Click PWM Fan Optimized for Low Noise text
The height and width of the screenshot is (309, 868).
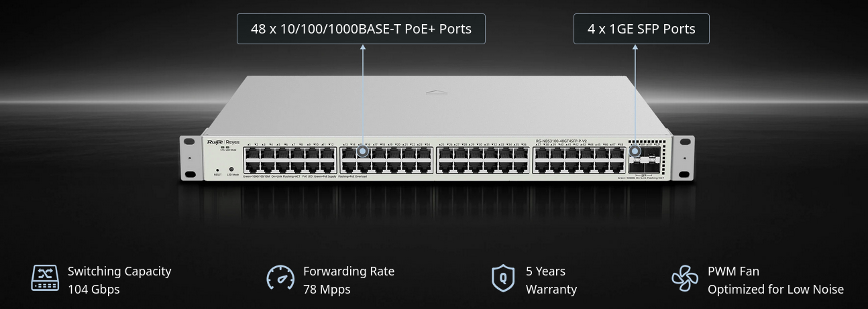click(775, 280)
